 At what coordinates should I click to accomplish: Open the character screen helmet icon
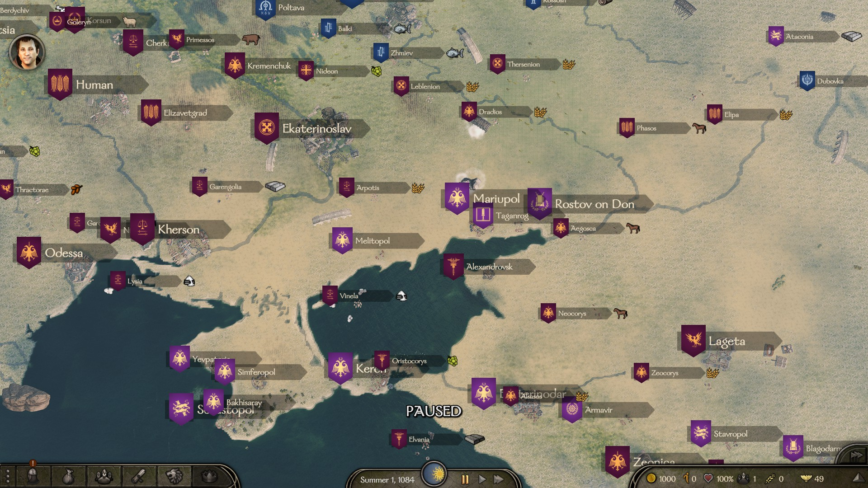point(33,476)
